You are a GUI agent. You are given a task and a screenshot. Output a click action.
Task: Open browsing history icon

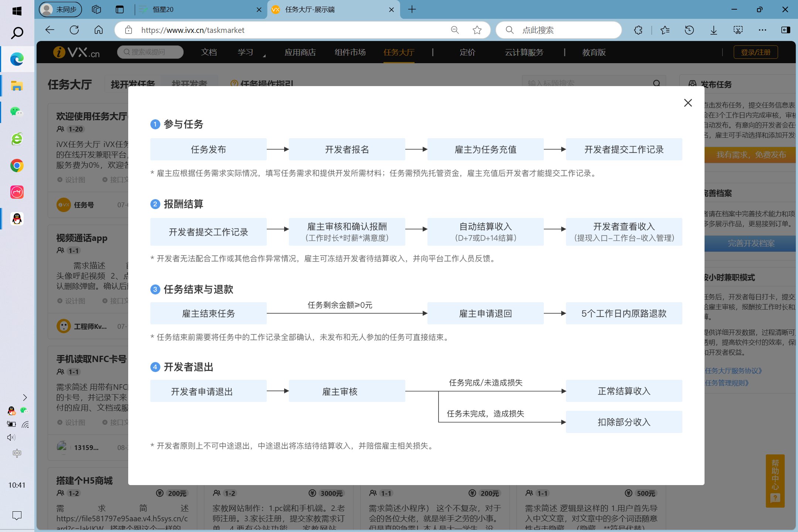689,30
